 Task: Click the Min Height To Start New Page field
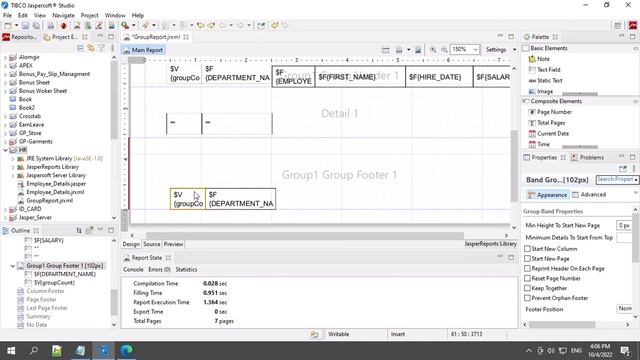click(624, 225)
